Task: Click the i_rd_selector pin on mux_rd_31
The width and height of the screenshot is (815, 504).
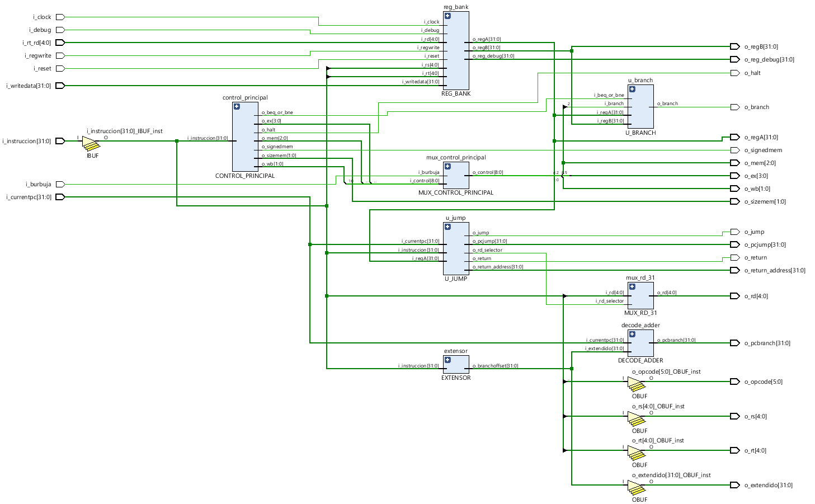Action: (x=609, y=301)
